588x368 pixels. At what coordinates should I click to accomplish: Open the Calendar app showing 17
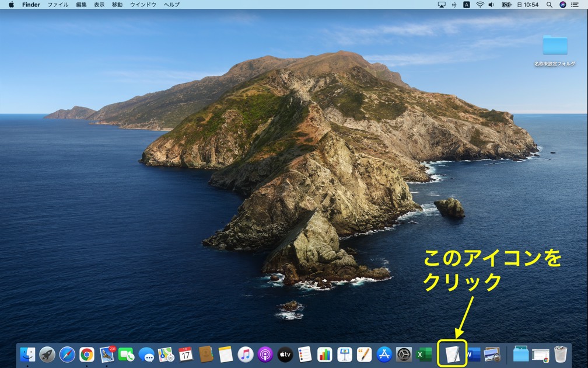click(x=185, y=354)
